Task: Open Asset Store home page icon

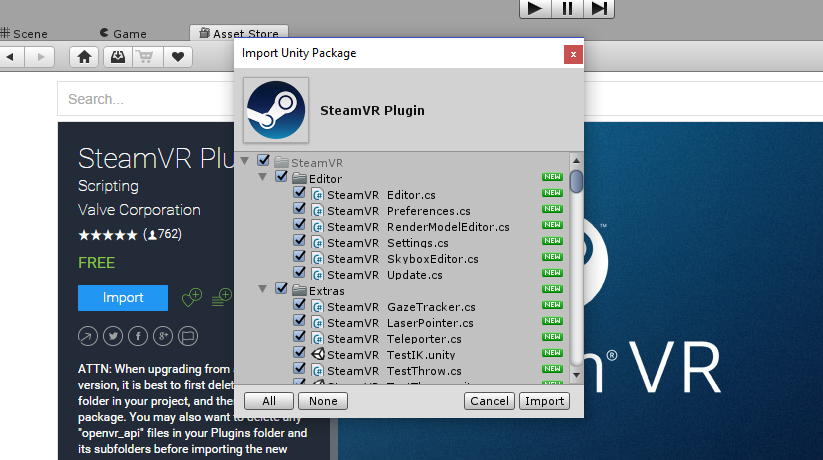Action: point(85,57)
